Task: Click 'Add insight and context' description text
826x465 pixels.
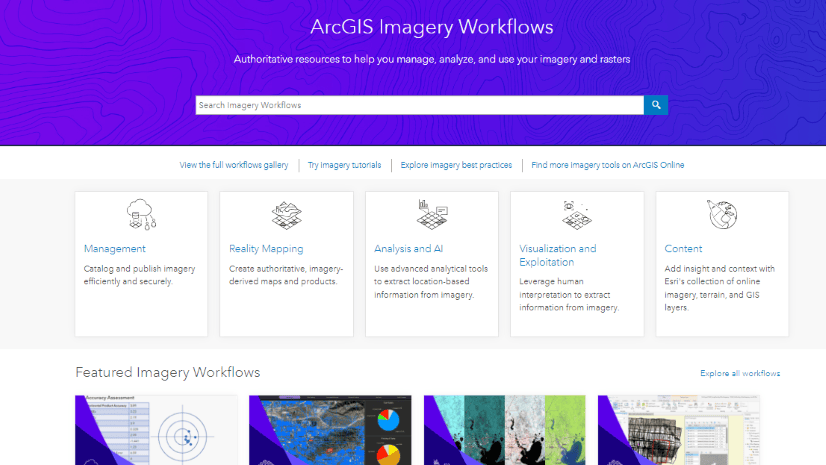Action: [720, 288]
